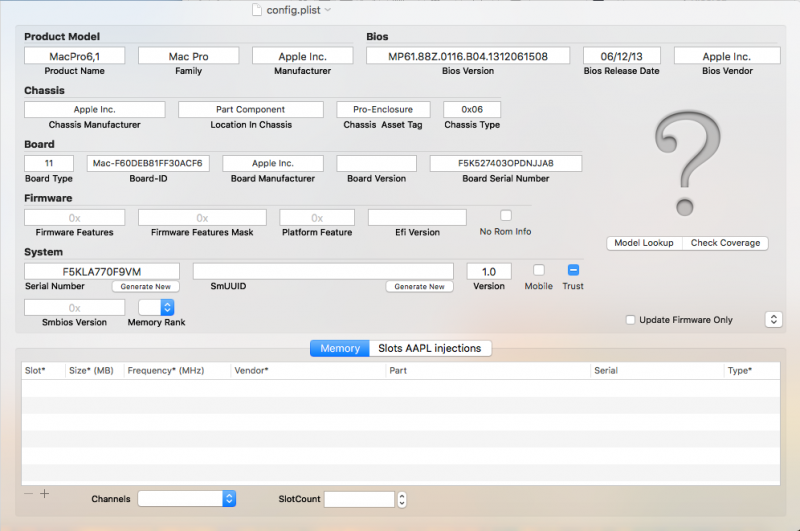Screen dimensions: 800x531
Task: Edit the Version field 1.0
Action: (x=489, y=271)
